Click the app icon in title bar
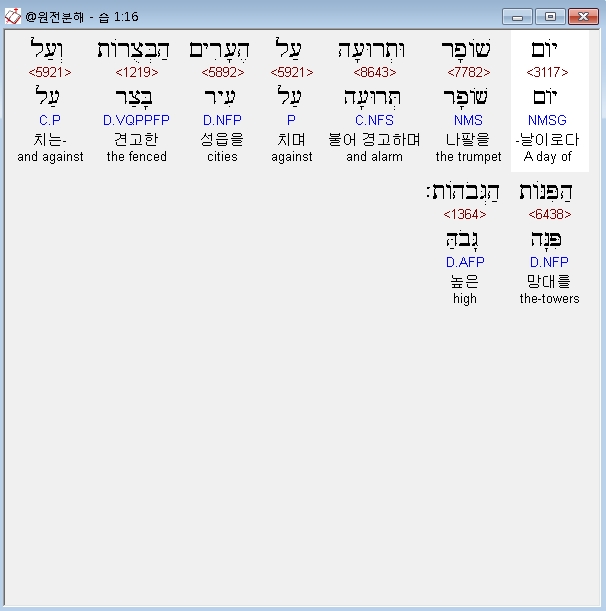Viewport: 606px width, 611px height. 12,16
